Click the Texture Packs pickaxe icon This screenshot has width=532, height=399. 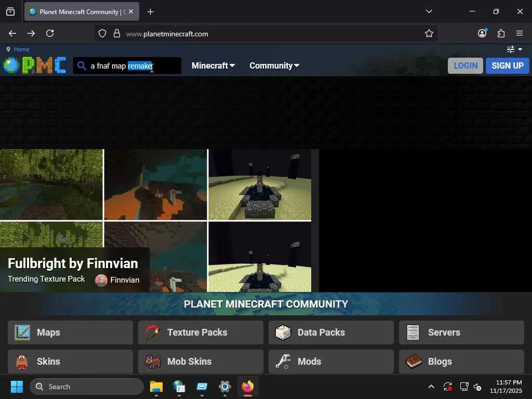pos(152,332)
